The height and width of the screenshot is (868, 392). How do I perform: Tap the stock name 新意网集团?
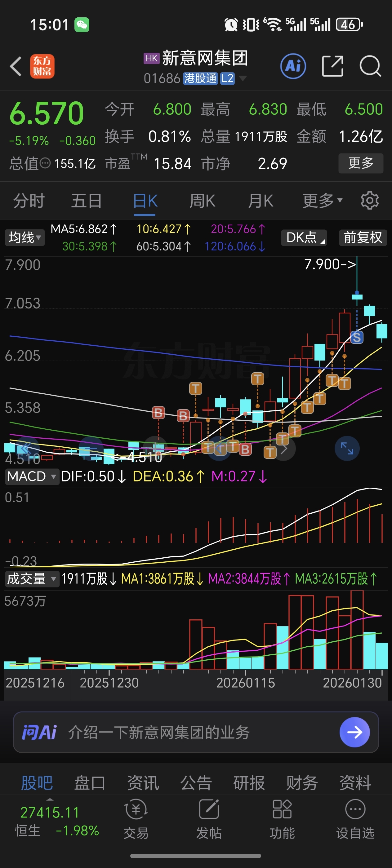pos(205,58)
